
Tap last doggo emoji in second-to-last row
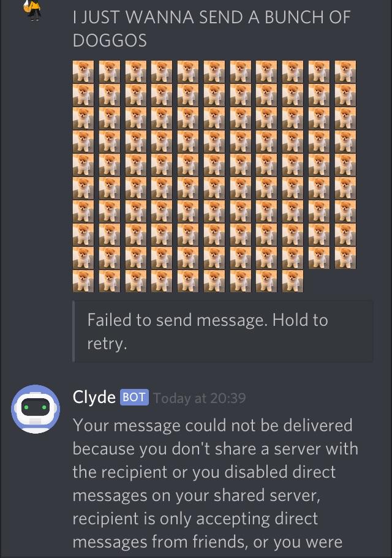(345, 258)
